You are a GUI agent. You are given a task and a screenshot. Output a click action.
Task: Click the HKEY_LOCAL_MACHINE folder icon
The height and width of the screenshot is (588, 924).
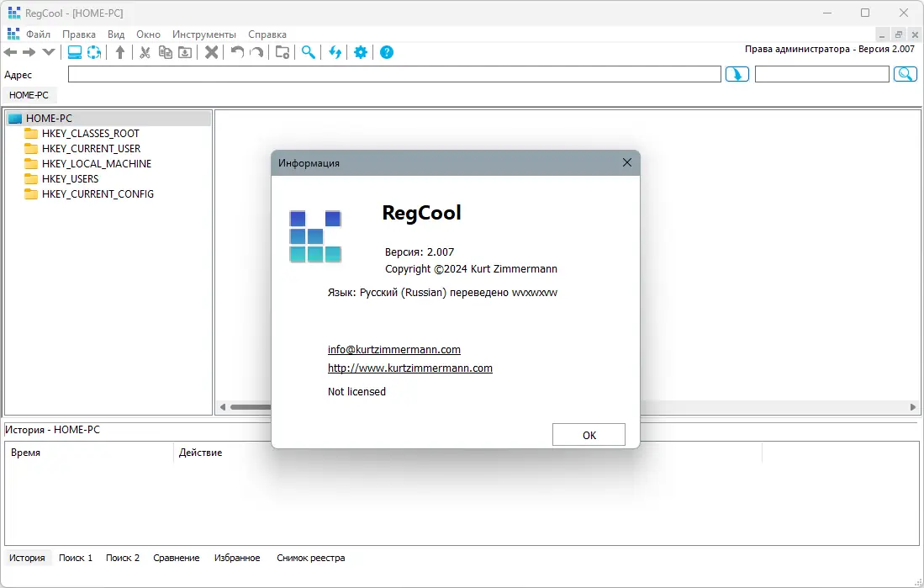click(31, 164)
